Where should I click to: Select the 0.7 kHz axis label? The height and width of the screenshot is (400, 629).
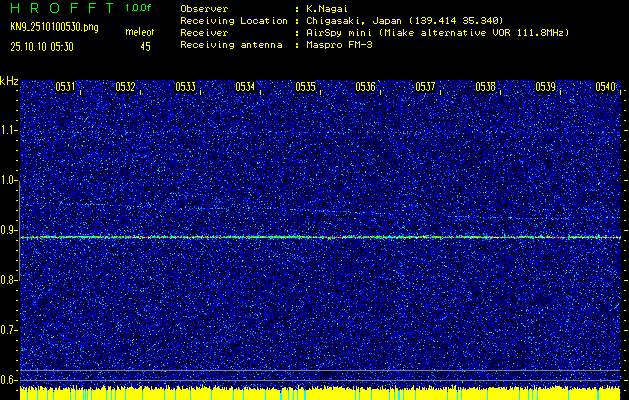[x=9, y=330]
